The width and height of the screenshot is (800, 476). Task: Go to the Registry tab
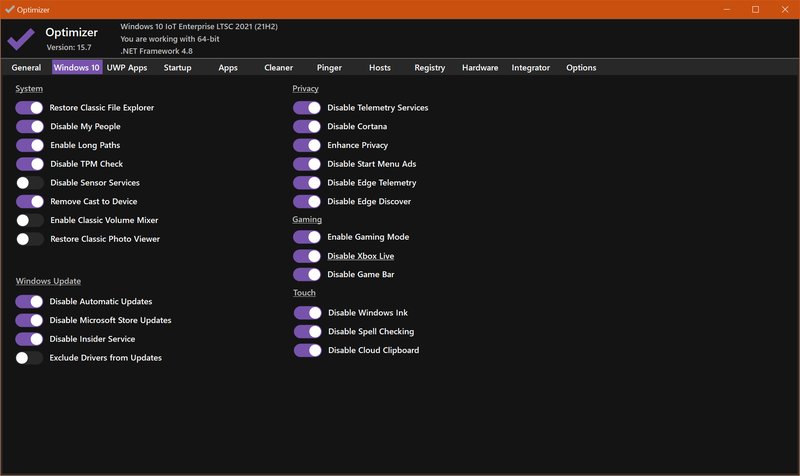coord(429,68)
